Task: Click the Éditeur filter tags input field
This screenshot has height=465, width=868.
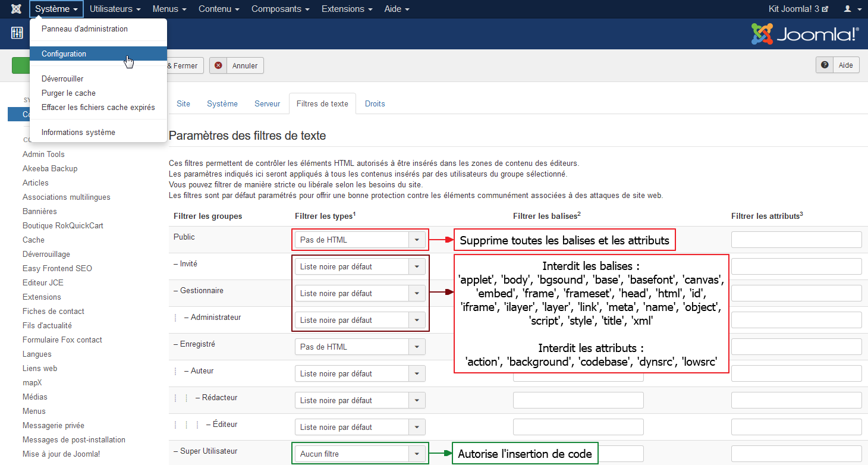Action: click(578, 427)
